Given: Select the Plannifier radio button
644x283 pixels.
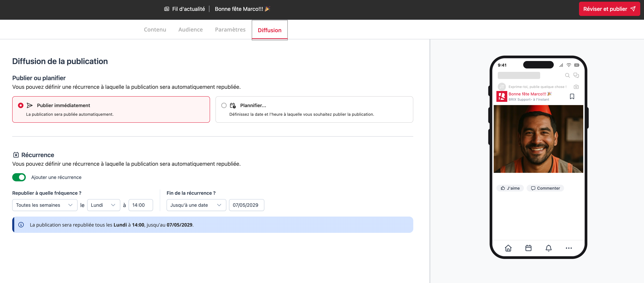Looking at the screenshot, I should tap(224, 105).
